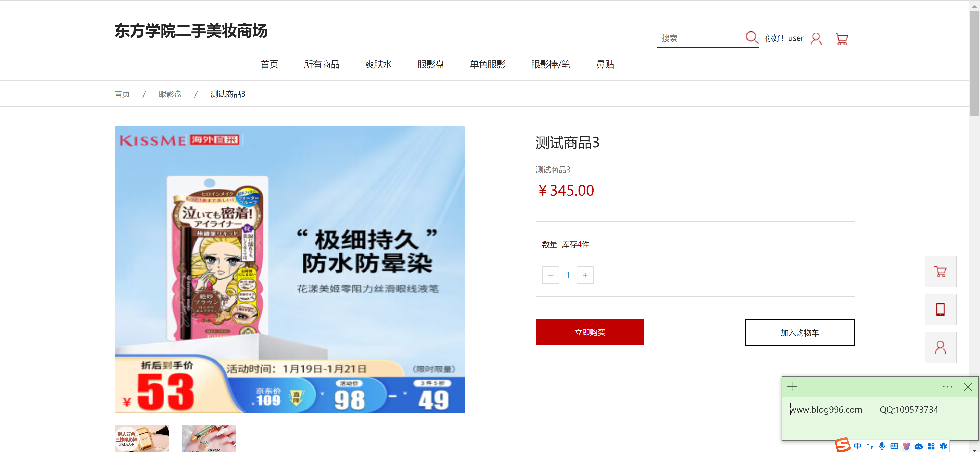Click the QQ:109573734 note text

pos(909,410)
